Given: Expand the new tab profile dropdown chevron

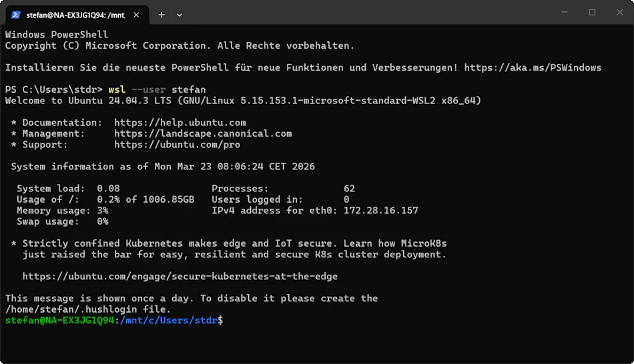Looking at the screenshot, I should [x=180, y=15].
